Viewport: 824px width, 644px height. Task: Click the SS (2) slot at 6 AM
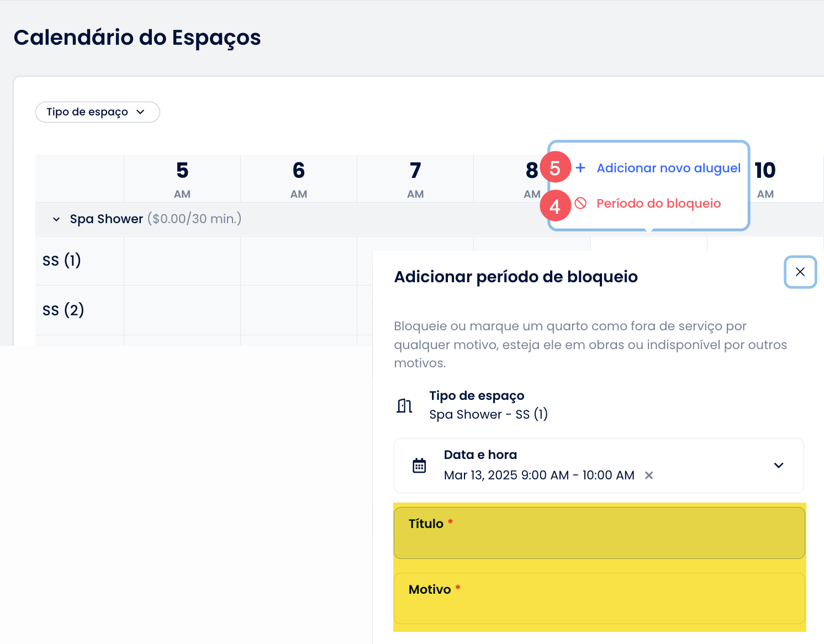(x=299, y=310)
